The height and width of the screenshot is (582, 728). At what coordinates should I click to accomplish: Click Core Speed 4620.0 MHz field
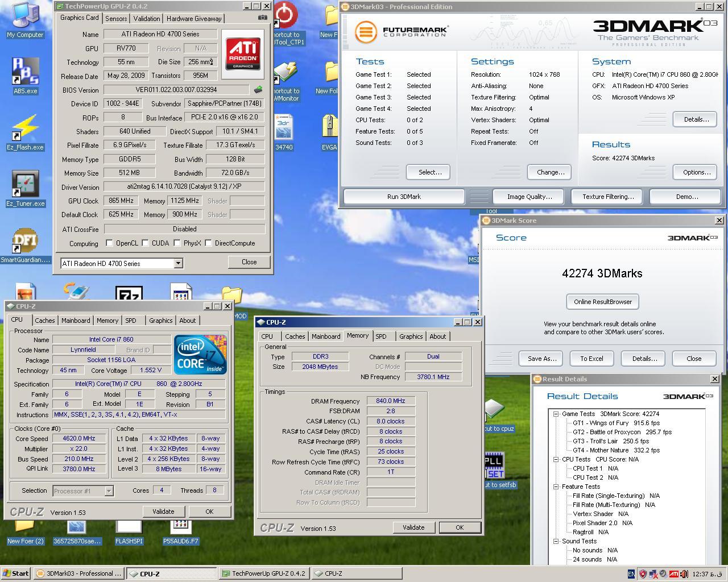[79, 438]
